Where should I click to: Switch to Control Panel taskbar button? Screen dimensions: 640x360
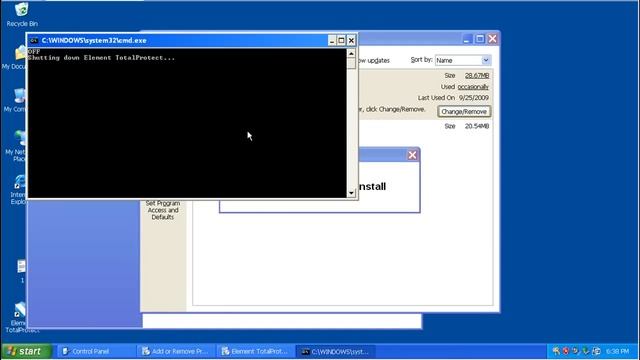[96, 351]
